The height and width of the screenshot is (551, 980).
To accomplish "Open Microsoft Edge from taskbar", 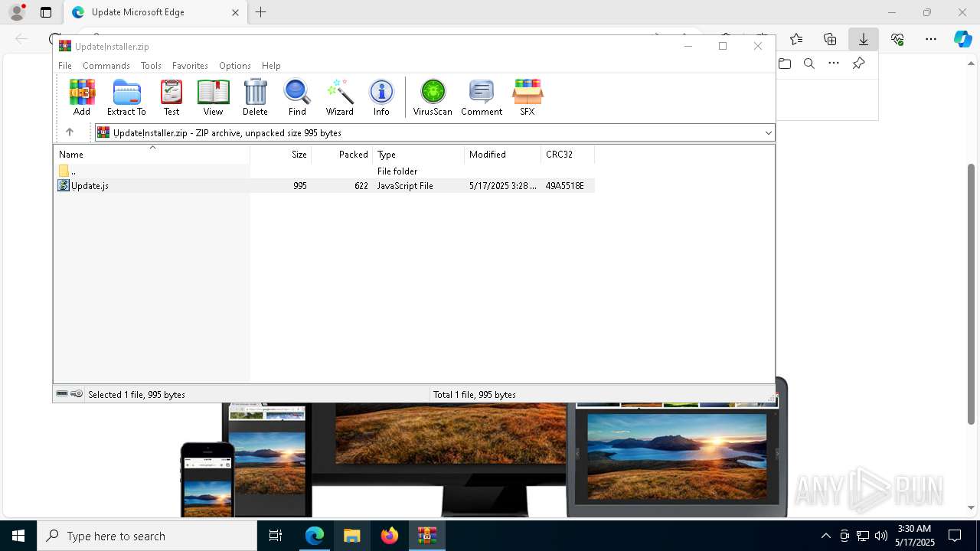I will click(x=315, y=536).
